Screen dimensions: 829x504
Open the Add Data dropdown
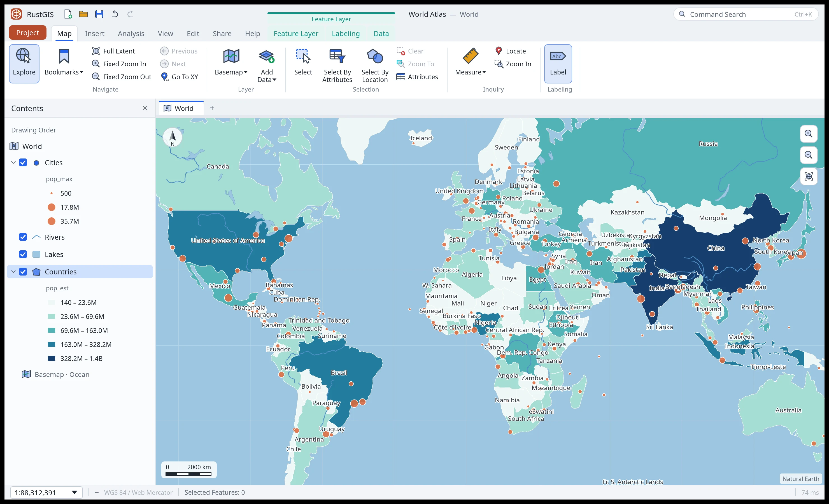point(266,66)
